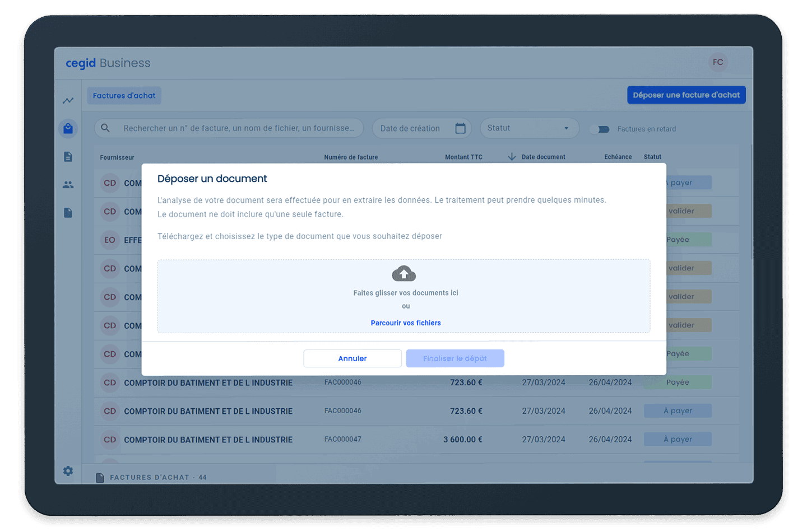Click the search magnifier icon

(105, 128)
